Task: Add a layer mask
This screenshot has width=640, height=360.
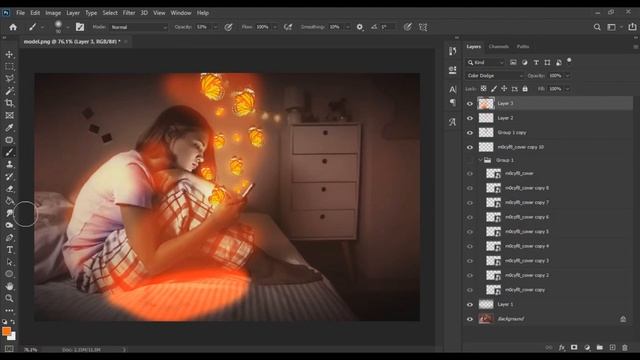Action: pyautogui.click(x=574, y=347)
